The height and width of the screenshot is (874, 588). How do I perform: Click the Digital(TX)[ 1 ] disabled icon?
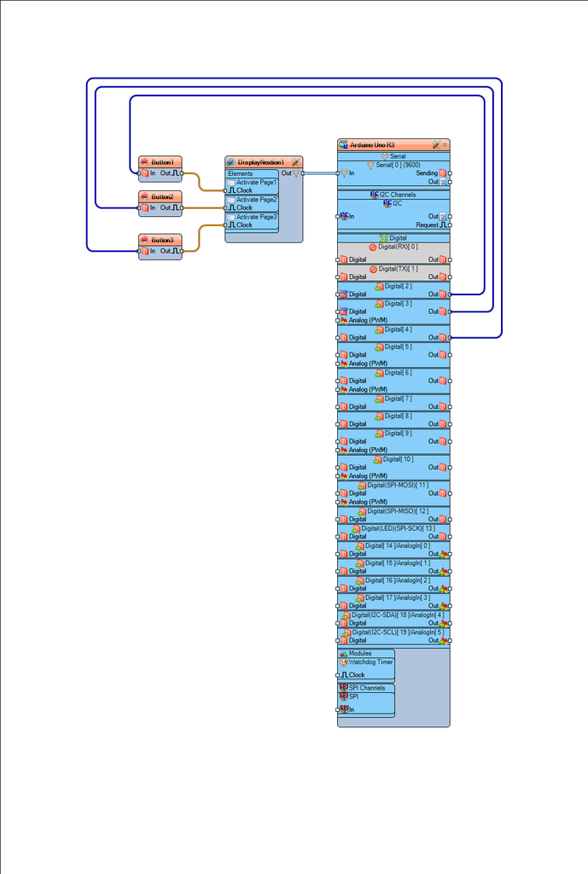pos(374,269)
